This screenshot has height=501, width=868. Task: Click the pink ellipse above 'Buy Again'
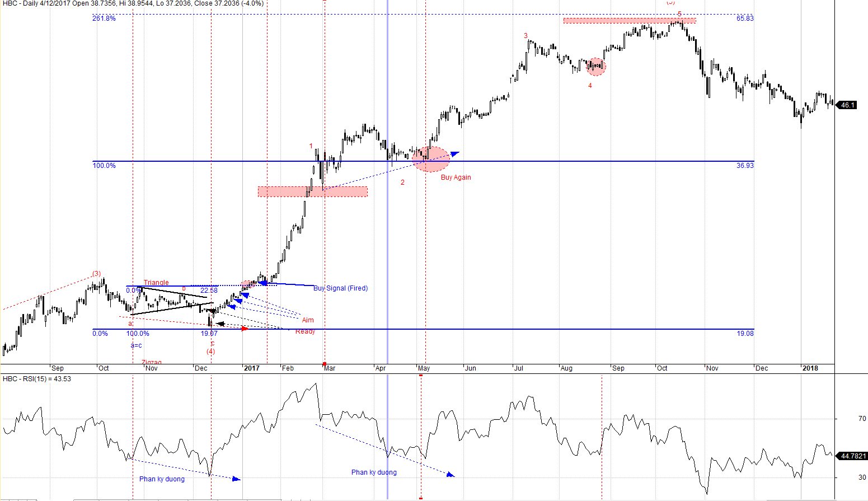coord(431,159)
